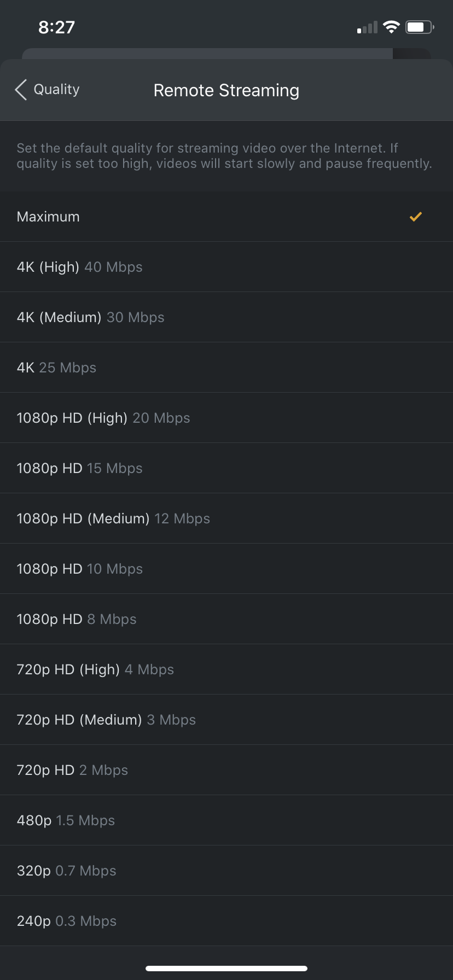Viewport: 453px width, 980px height.
Task: Select Maximum streaming quality
Action: click(226, 217)
